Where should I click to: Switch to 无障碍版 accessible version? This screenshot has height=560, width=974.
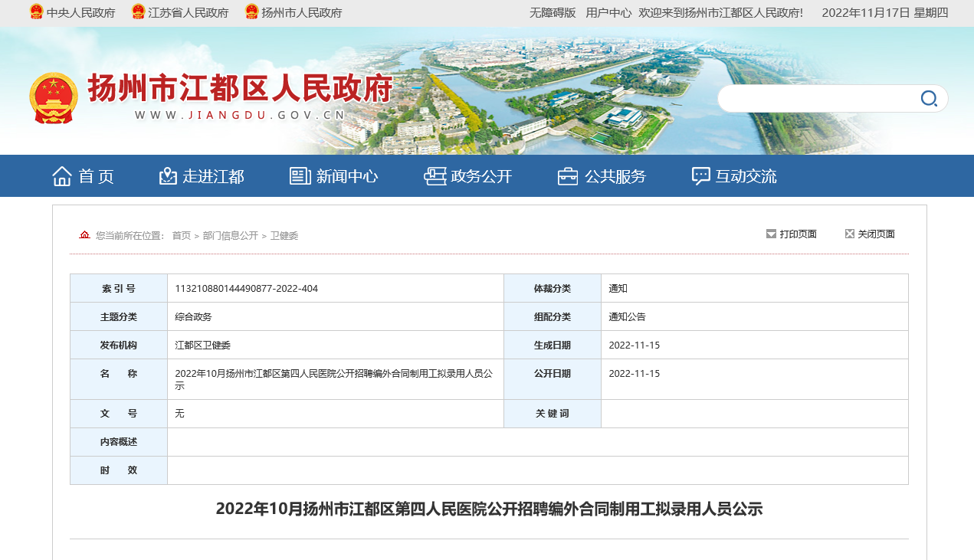553,13
